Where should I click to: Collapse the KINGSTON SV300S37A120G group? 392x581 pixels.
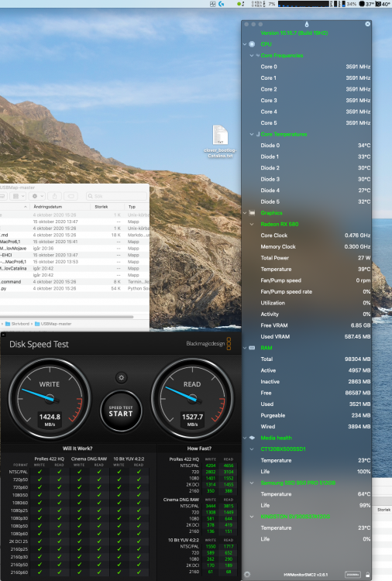[252, 516]
